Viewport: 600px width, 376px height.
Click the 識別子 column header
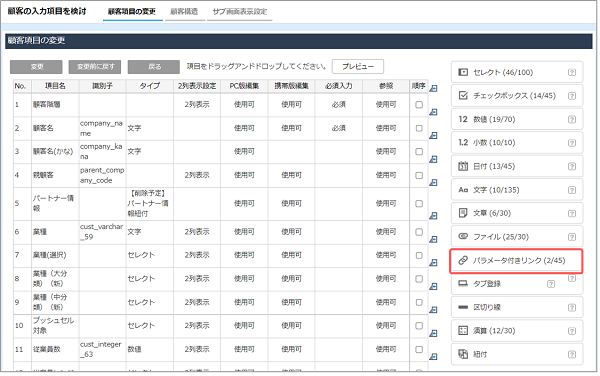tap(102, 86)
